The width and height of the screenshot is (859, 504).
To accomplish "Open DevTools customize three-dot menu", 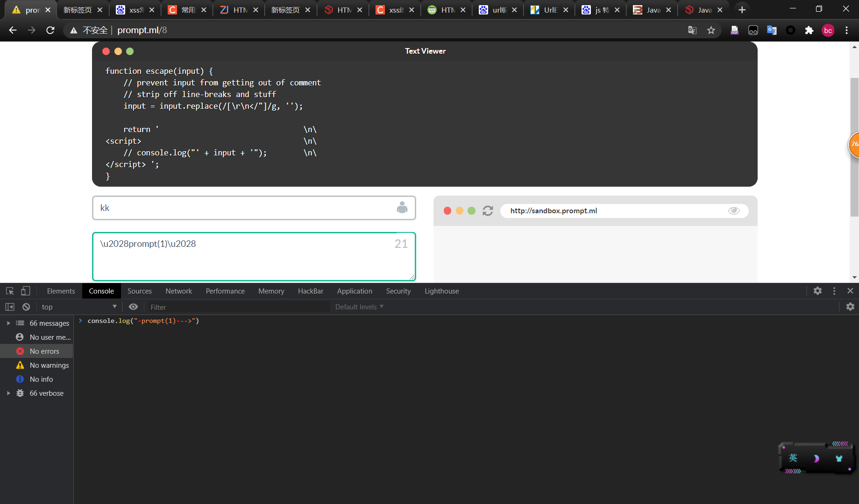I will click(x=834, y=291).
